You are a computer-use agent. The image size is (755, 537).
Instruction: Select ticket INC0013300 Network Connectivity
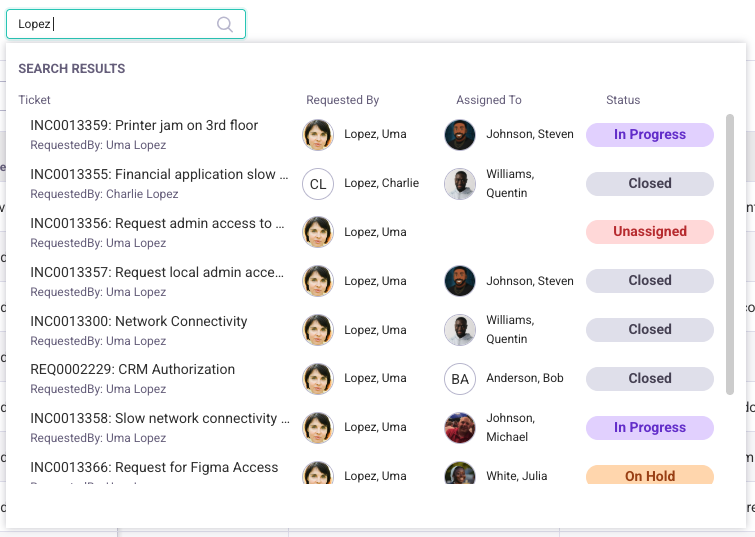pyautogui.click(x=139, y=322)
